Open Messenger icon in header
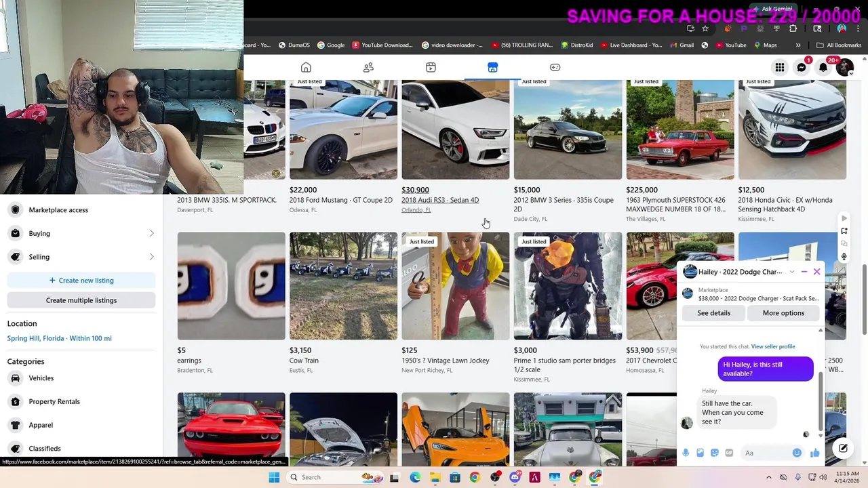Screen dimensions: 868x488 point(802,67)
